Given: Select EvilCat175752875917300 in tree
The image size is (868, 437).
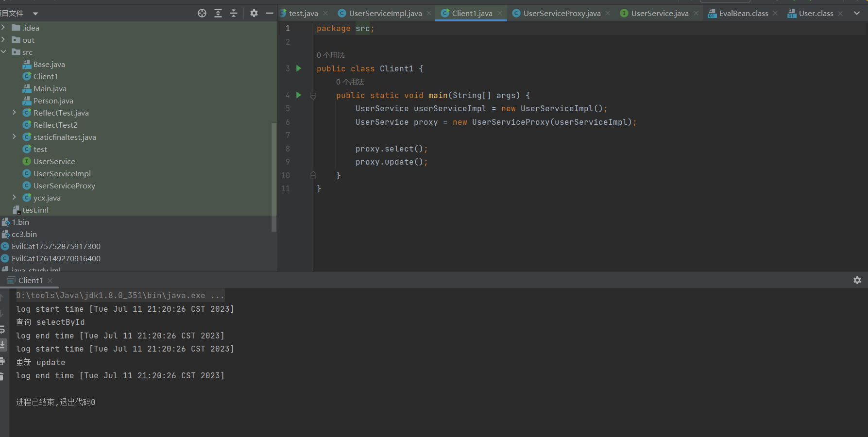Looking at the screenshot, I should tap(56, 246).
